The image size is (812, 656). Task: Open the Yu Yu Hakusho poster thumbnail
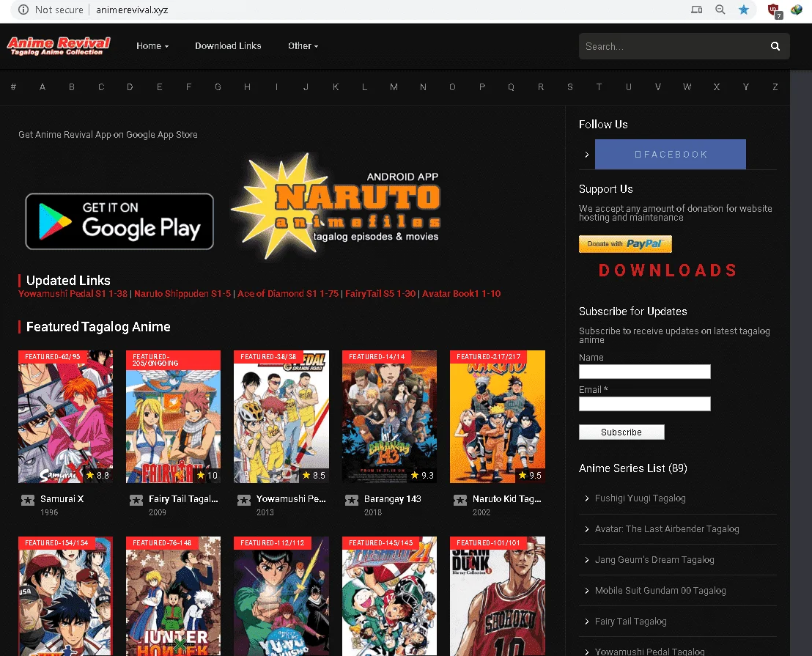(281, 597)
